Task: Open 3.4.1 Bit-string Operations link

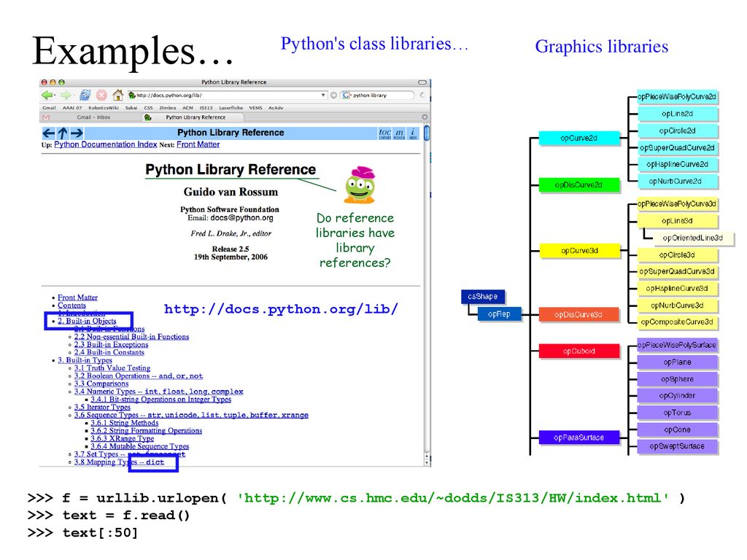Action: tap(161, 399)
